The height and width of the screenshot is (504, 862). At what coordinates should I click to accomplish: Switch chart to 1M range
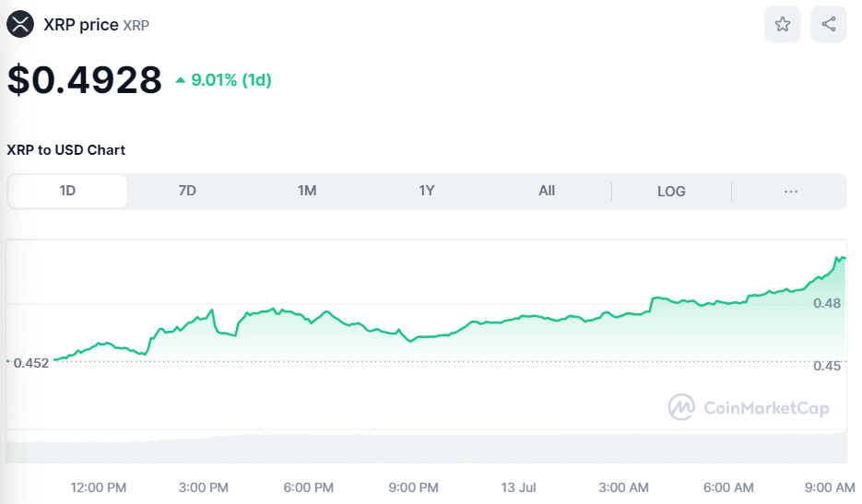[x=307, y=191]
